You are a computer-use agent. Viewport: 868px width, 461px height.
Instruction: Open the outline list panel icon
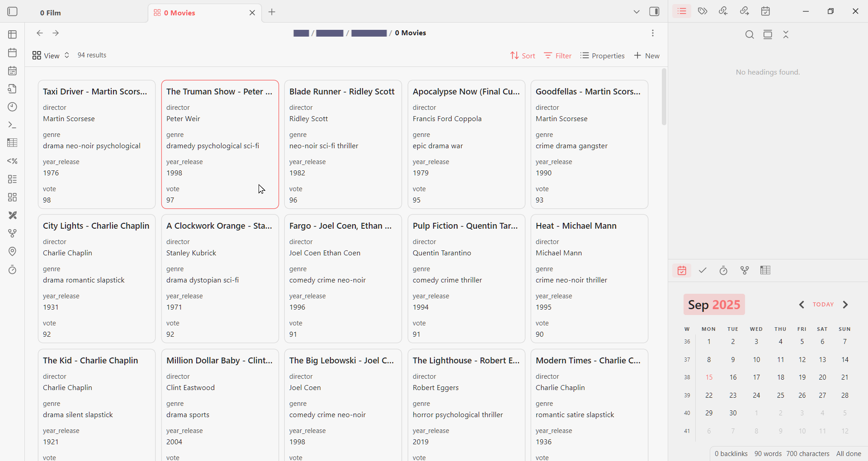click(x=682, y=11)
